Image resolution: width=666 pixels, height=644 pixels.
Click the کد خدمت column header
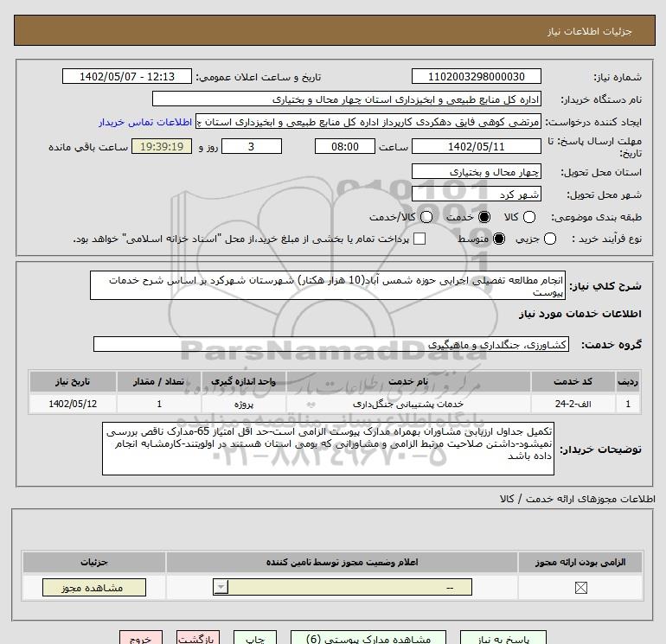[x=573, y=381]
